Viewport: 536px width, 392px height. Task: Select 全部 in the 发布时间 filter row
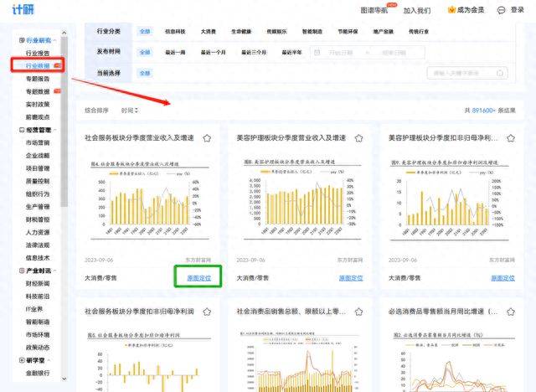145,52
